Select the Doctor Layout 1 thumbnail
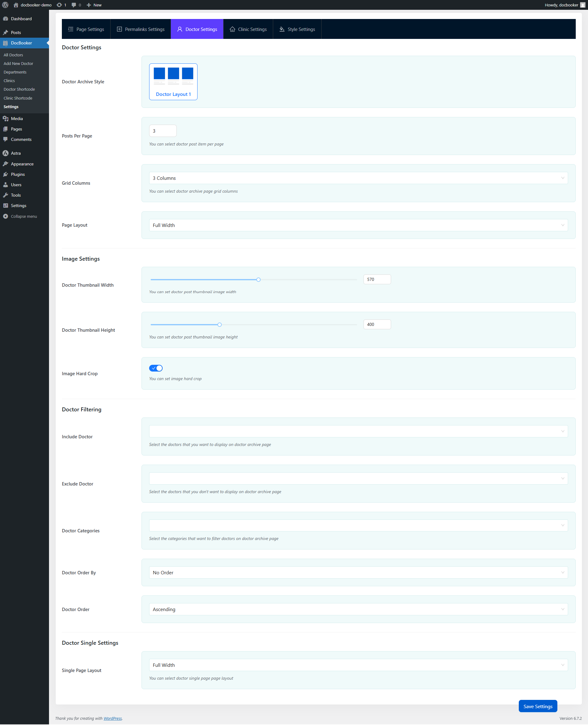Image resolution: width=588 pixels, height=725 pixels. point(173,82)
